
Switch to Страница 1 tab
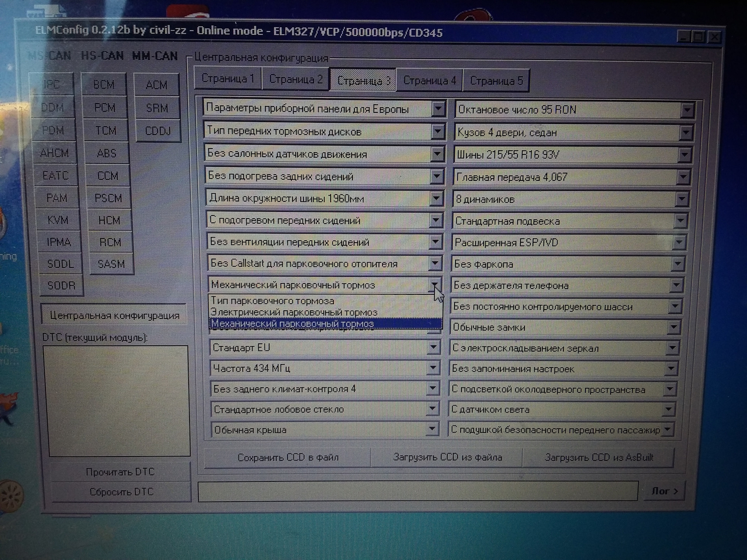click(x=228, y=79)
